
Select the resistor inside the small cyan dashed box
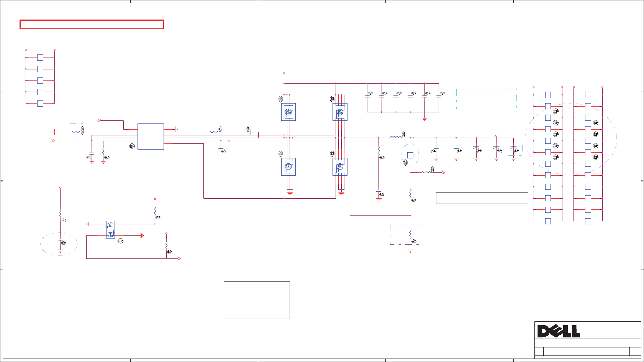point(77,132)
